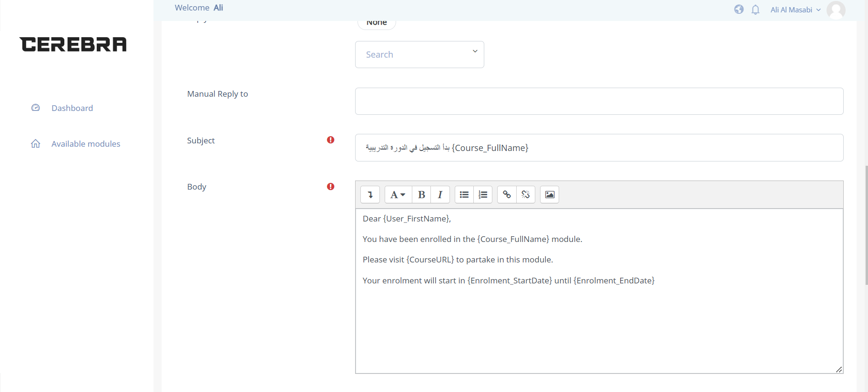The width and height of the screenshot is (868, 392).
Task: Insert a link in the Body
Action: point(507,194)
